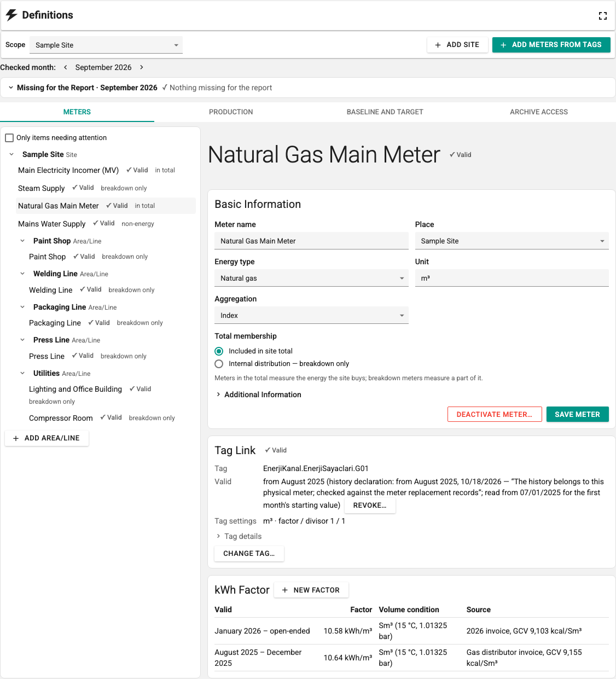Viewport: 616px width, 679px height.
Task: Collapse the Welding Line area group
Action: [22, 274]
